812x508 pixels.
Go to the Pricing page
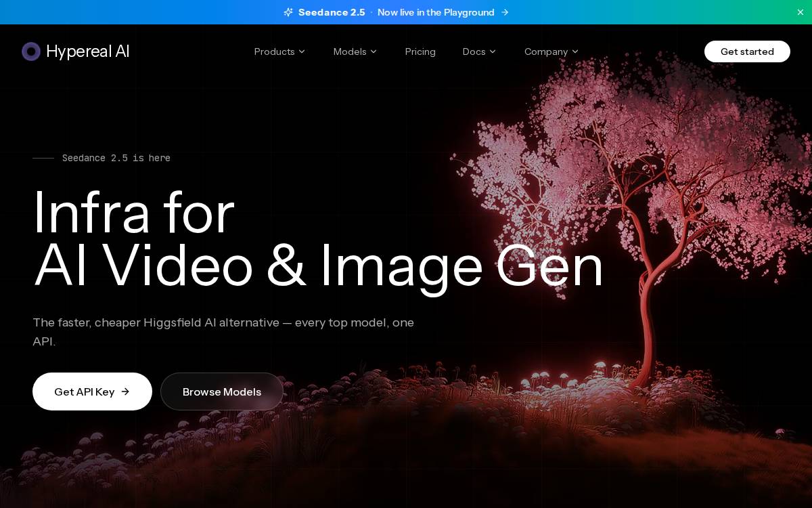(420, 51)
